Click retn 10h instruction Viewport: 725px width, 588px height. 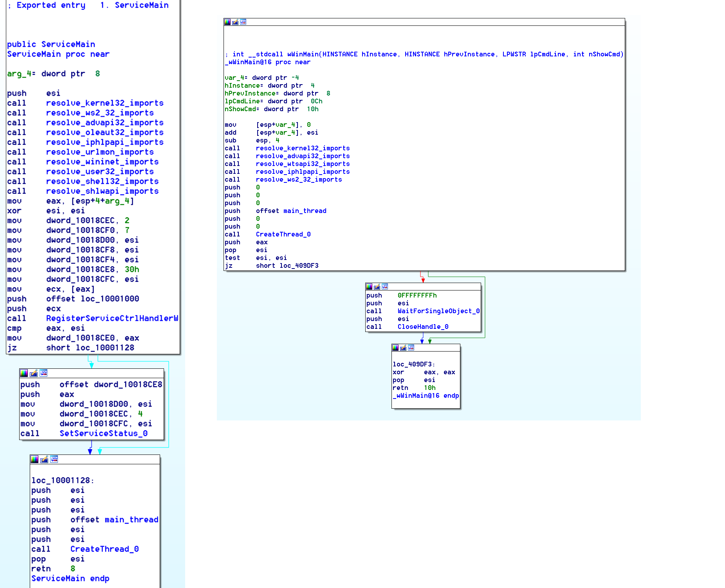(x=414, y=388)
